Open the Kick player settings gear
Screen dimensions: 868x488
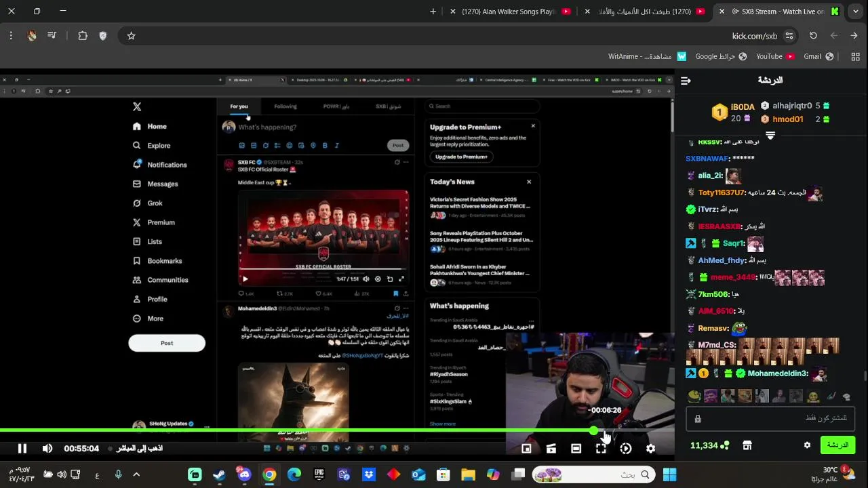(x=650, y=448)
